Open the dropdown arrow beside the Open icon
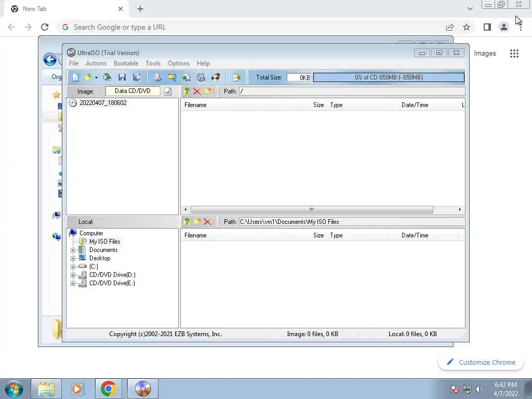Viewport: 532px width, 399px height. click(96, 78)
